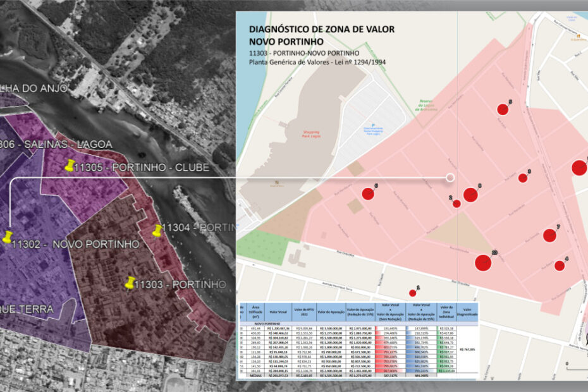This screenshot has height=392, width=588.
Task: Click the 'Valor Venal' table column header
Action: [x=278, y=312]
